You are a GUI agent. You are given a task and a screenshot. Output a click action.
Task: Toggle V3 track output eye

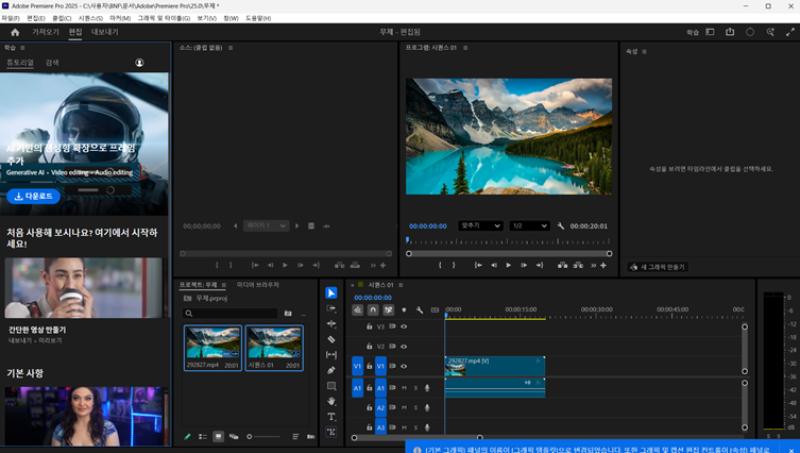[x=404, y=326]
